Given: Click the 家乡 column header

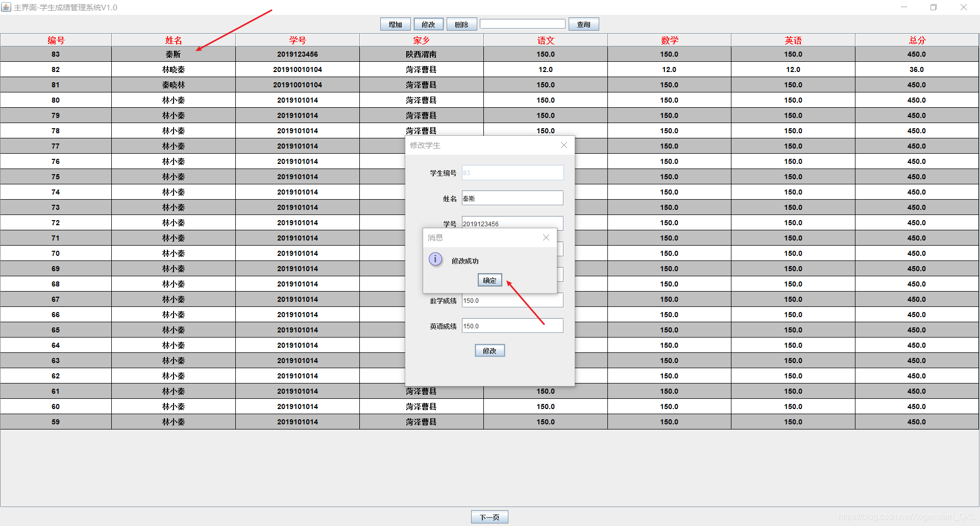Looking at the screenshot, I should tap(422, 40).
